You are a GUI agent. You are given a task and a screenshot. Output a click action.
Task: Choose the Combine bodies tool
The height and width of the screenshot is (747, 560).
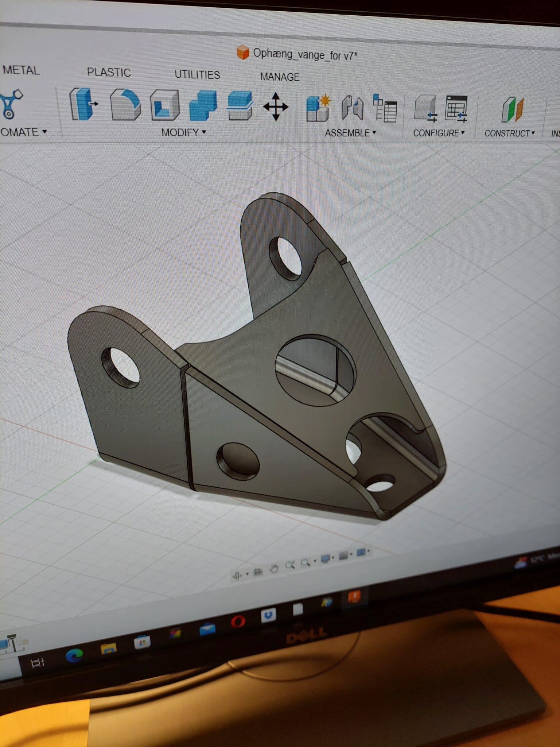203,106
